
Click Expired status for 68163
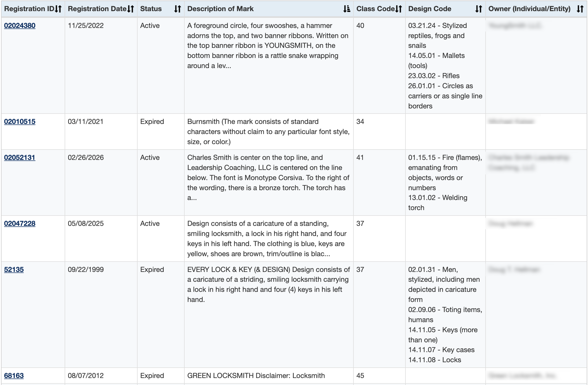coord(152,376)
